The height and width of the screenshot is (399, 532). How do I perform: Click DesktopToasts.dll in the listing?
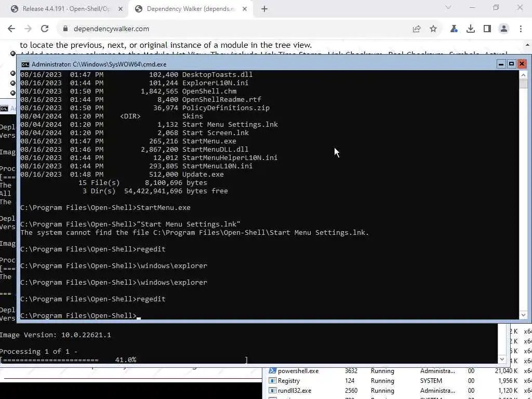(217, 75)
